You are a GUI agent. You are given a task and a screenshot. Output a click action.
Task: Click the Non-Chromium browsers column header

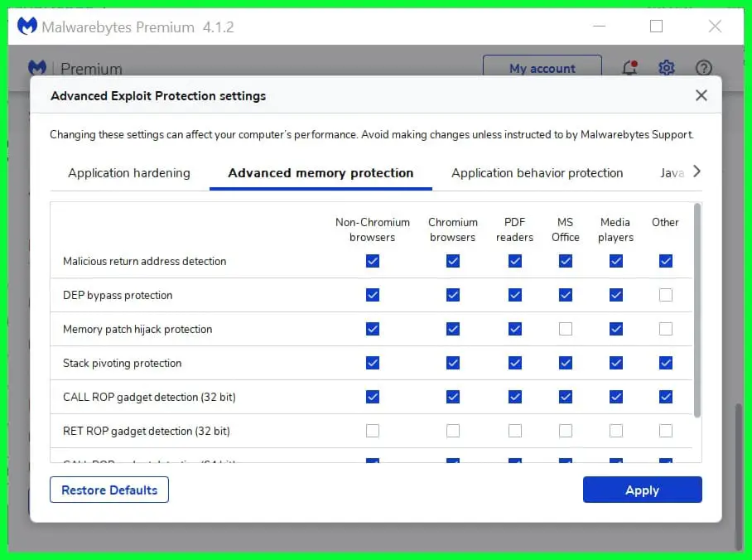(373, 229)
